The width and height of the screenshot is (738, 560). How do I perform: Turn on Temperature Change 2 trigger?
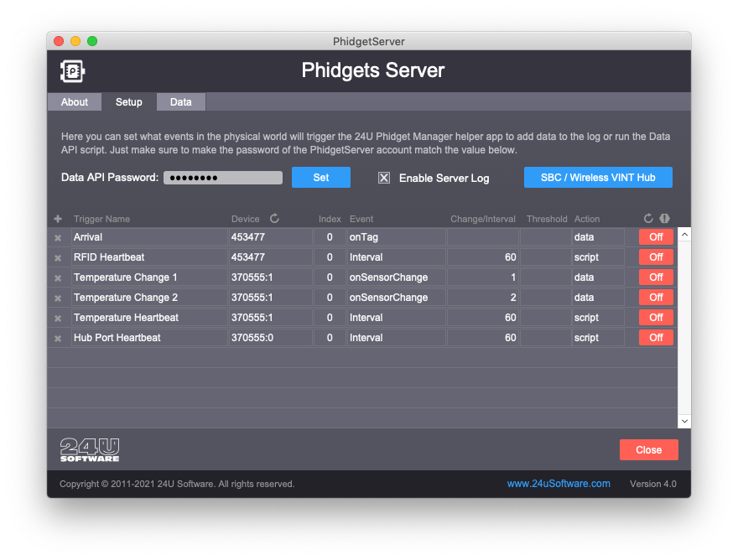coord(656,298)
